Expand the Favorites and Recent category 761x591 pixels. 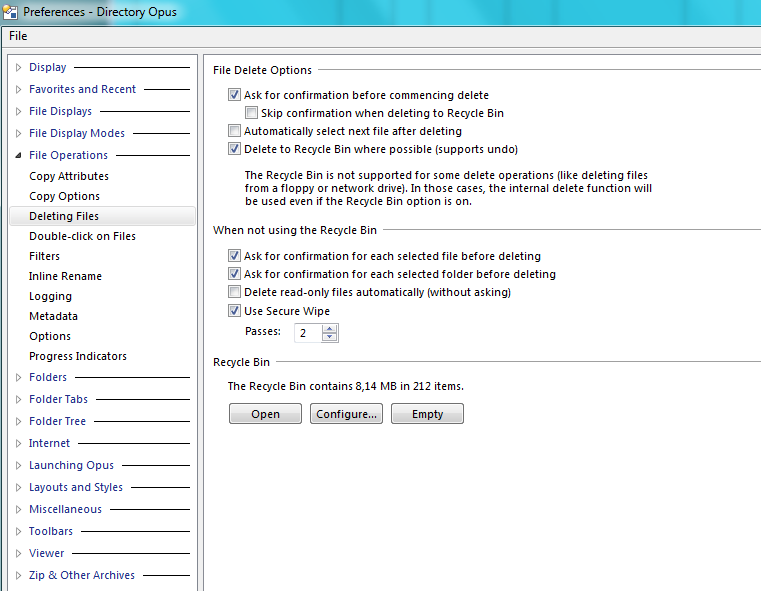(18, 89)
